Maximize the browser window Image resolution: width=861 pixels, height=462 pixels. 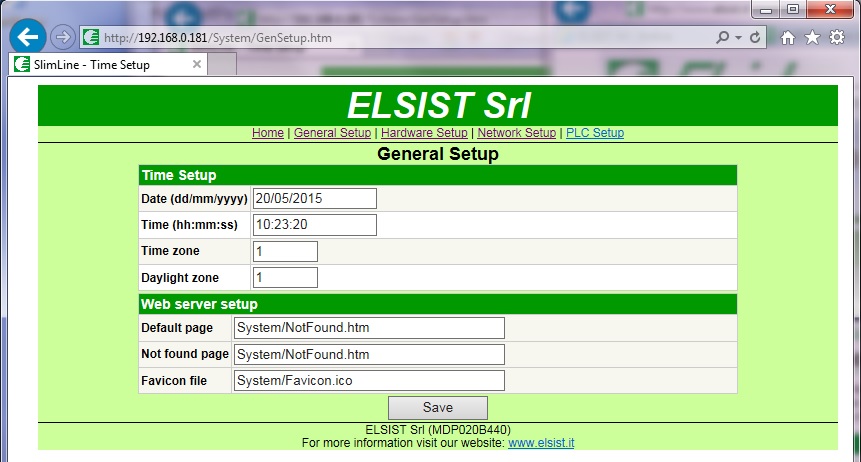click(792, 9)
